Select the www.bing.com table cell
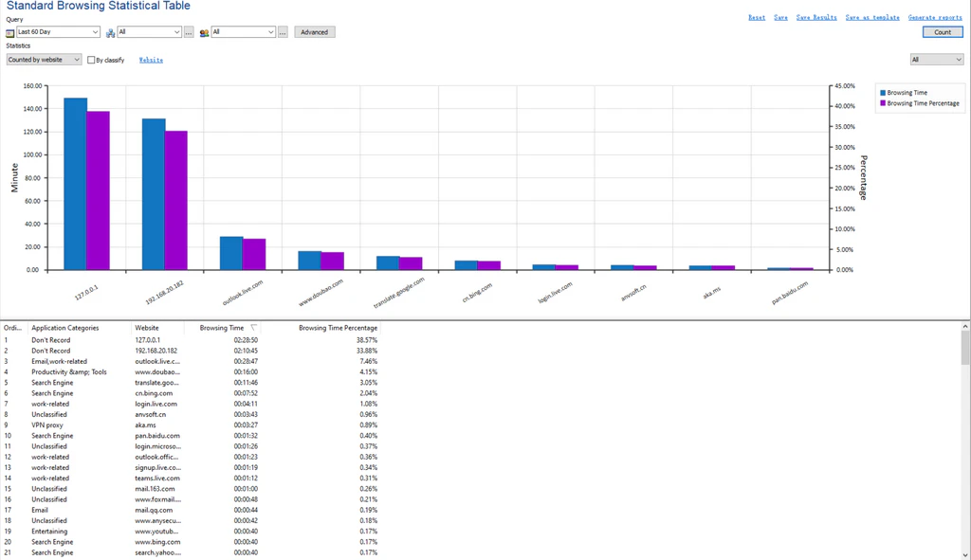 157,542
